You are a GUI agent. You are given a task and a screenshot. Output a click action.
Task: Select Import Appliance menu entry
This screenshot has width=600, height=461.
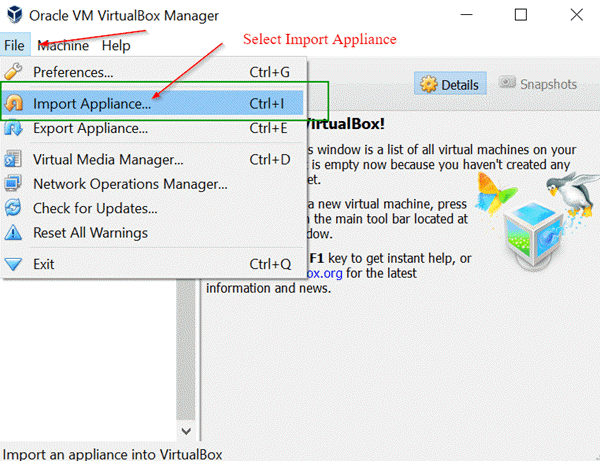[x=92, y=103]
